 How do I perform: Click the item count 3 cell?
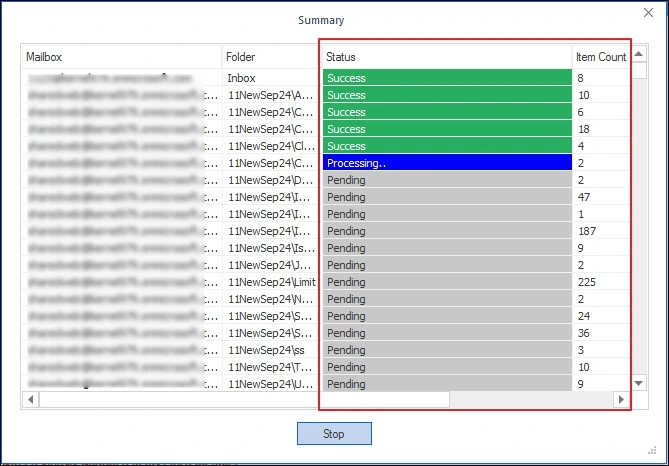coord(601,350)
